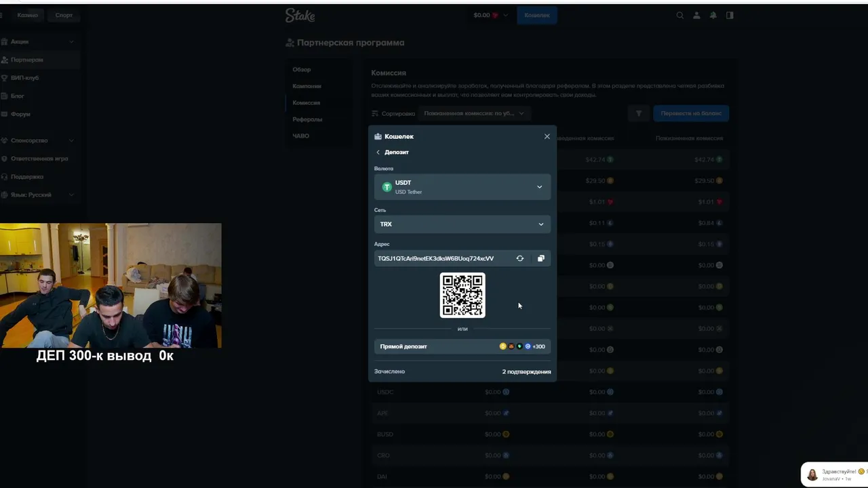Select the Обзор affiliate tab

click(x=302, y=70)
